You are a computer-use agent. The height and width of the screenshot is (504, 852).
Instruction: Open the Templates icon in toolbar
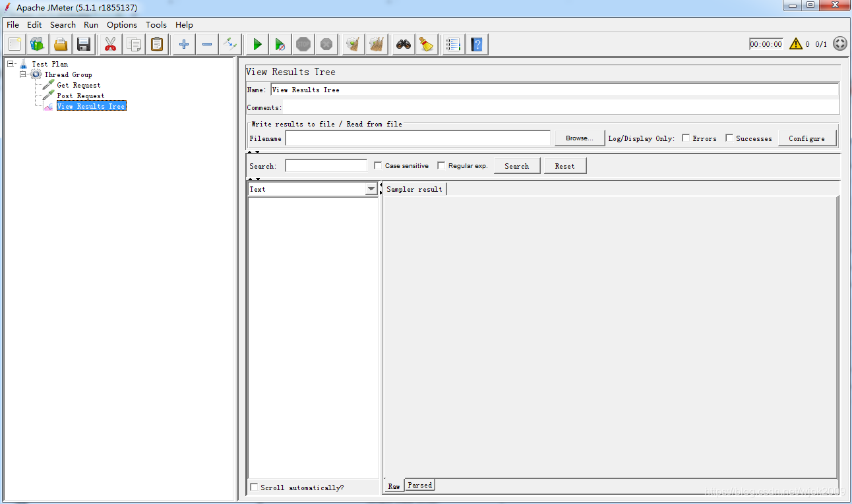38,44
